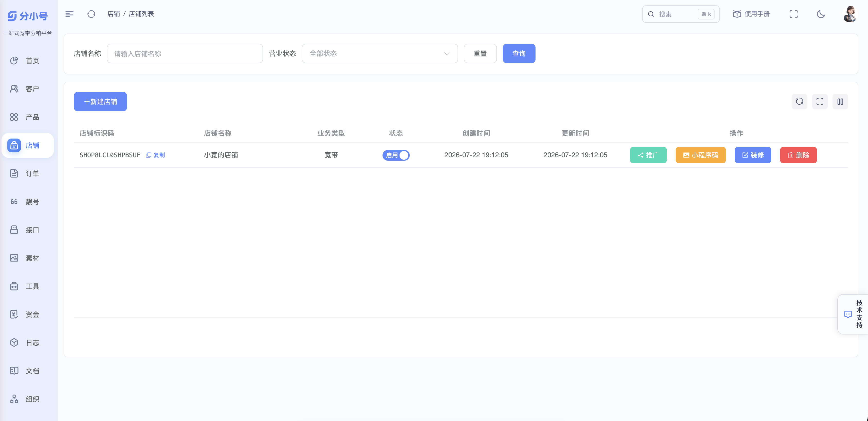868x421 pixels.
Task: Open 组织 section
Action: 28,399
